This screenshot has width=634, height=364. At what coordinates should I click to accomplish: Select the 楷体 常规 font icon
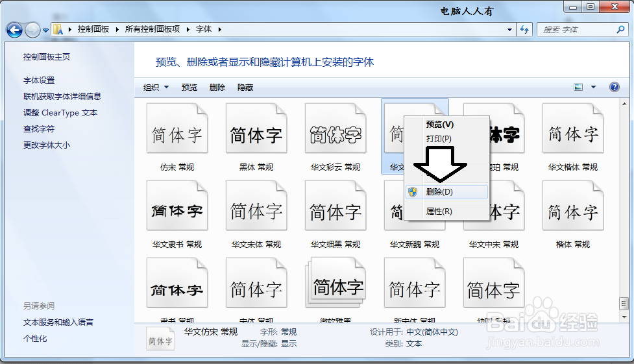573,206
